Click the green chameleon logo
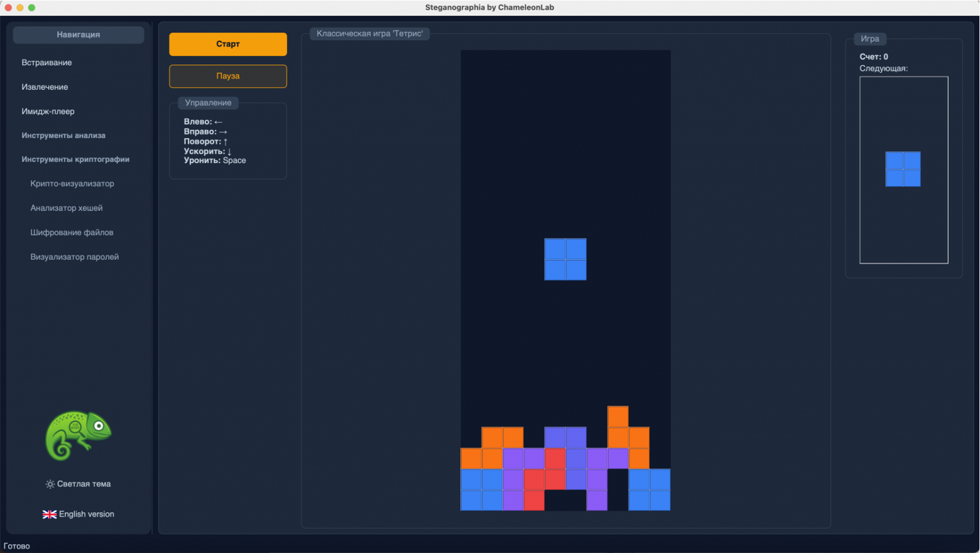980x553 pixels. pos(78,435)
